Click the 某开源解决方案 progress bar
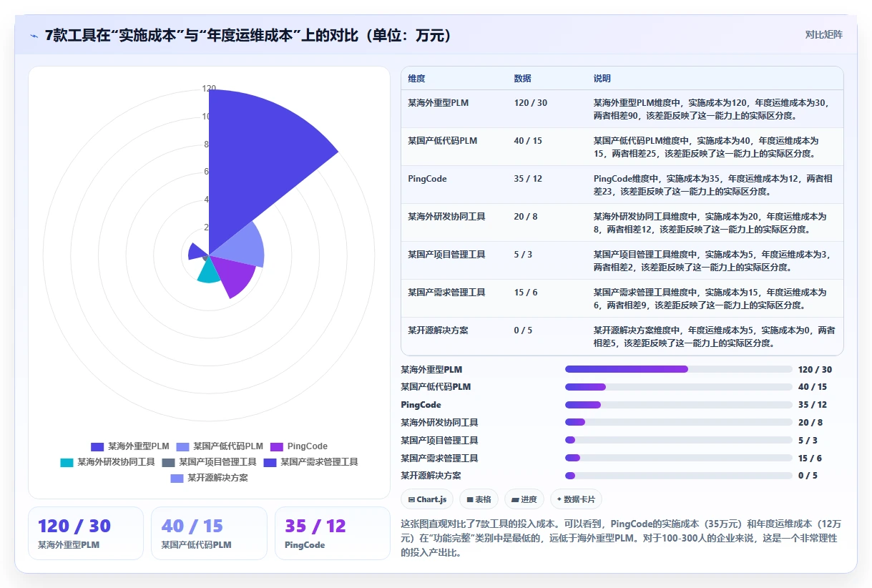Image resolution: width=872 pixels, height=588 pixels. [x=678, y=476]
